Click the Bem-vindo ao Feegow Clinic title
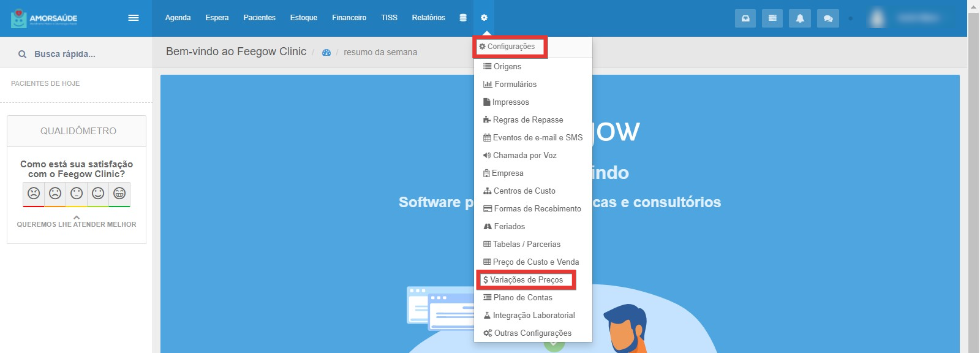This screenshot has height=353, width=980. point(236,51)
